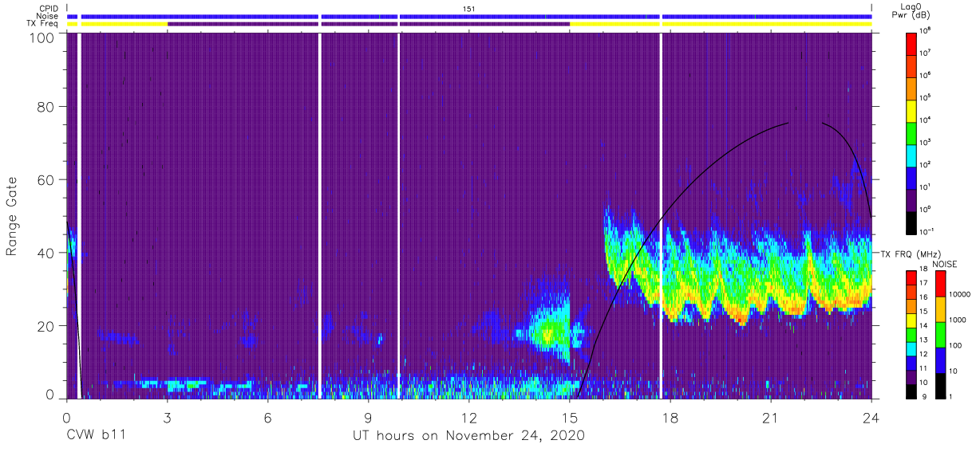Pick the yellow segment of the TX FRQ colorbar
This screenshot has height=452, width=980.
tap(911, 320)
